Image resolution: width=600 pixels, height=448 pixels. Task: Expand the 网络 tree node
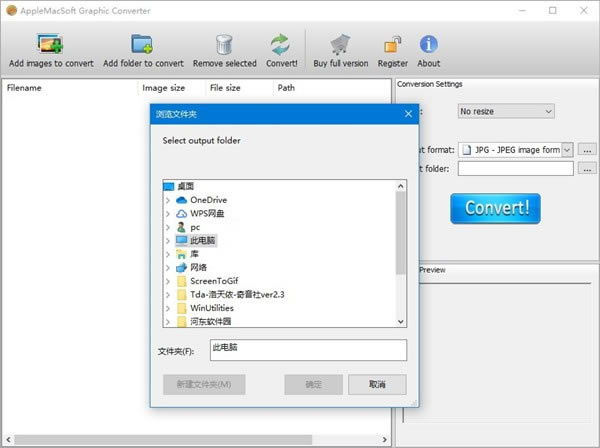click(x=168, y=268)
